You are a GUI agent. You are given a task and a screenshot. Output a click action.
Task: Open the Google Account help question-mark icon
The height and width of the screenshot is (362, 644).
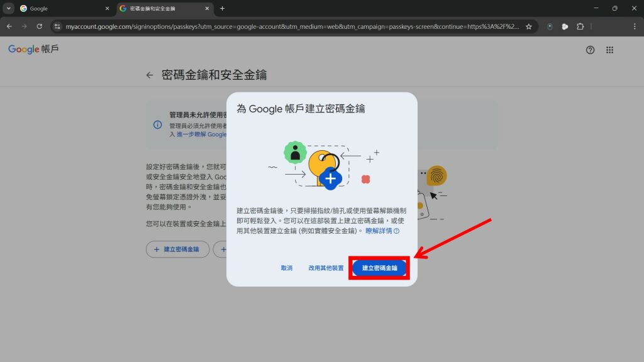tap(590, 50)
